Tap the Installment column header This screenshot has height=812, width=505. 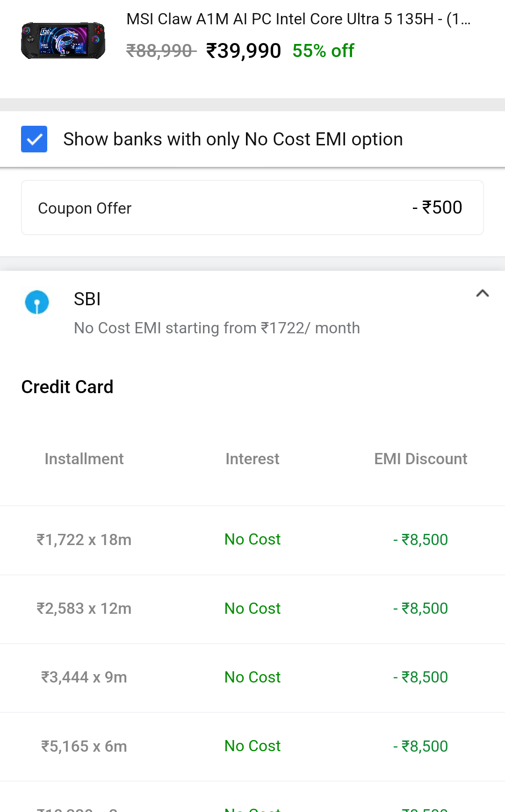84,459
